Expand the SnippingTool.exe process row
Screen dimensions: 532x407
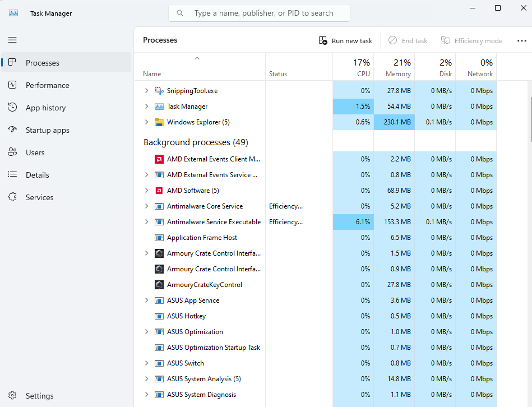tap(146, 91)
